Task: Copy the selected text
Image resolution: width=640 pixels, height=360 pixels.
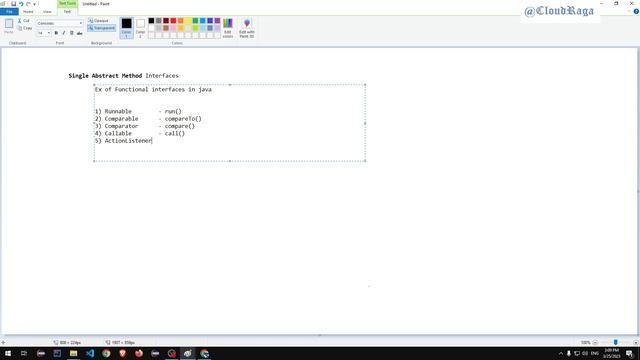Action: tap(25, 28)
